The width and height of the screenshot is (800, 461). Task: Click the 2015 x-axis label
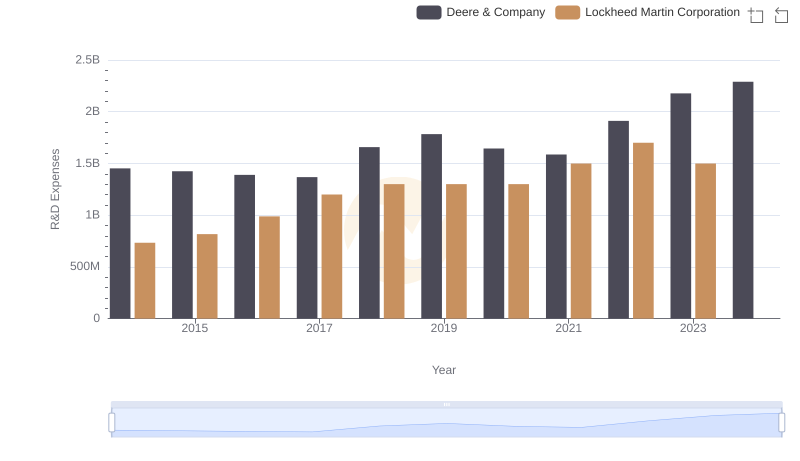pyautogui.click(x=194, y=328)
